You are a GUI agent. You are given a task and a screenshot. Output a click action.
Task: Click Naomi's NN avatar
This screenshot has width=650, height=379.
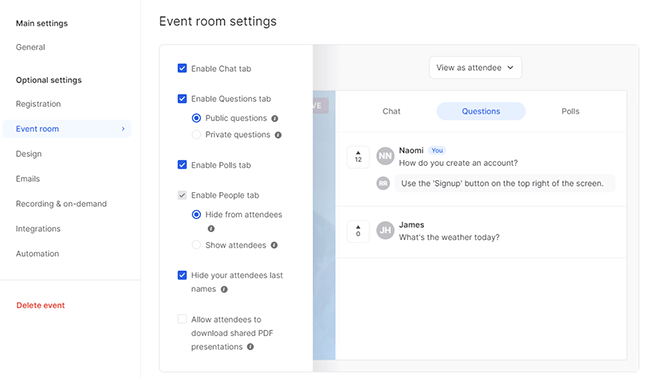(x=385, y=156)
